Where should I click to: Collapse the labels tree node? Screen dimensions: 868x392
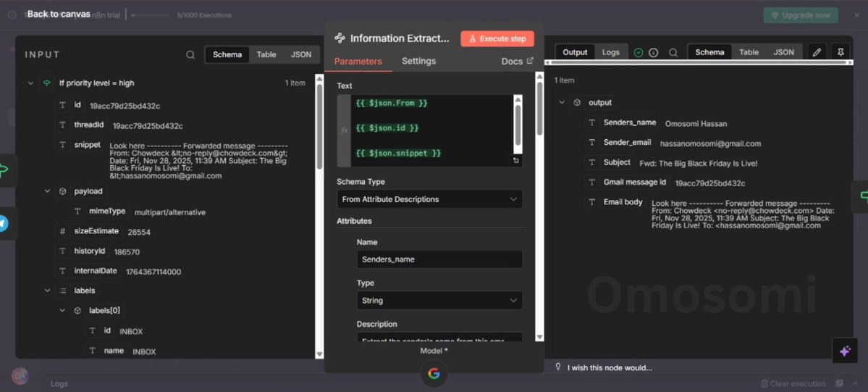(47, 291)
